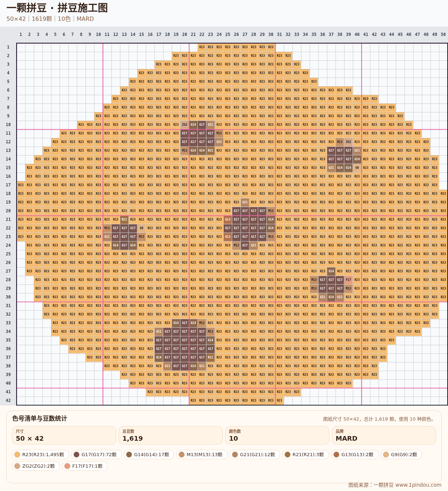This screenshot has height=491, width=448.
Task: Click the R23 1,495颗 color chip
Action: (41, 454)
